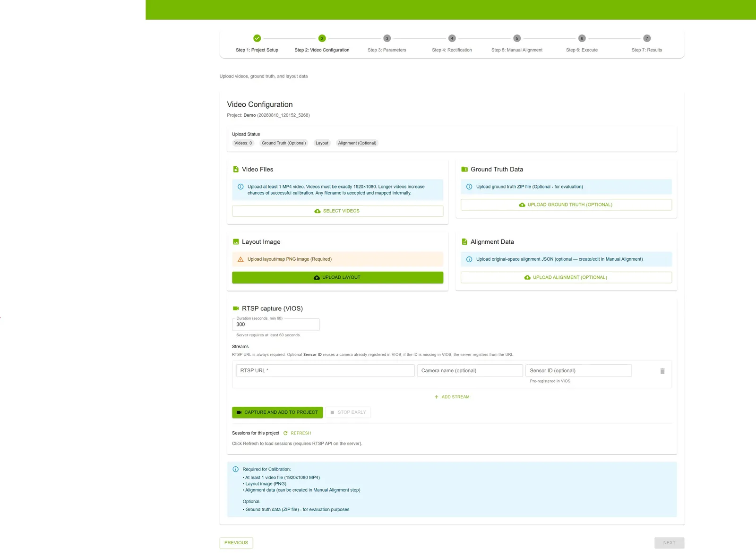Click the Video Files document icon
The width and height of the screenshot is (756, 556).
[x=236, y=169]
